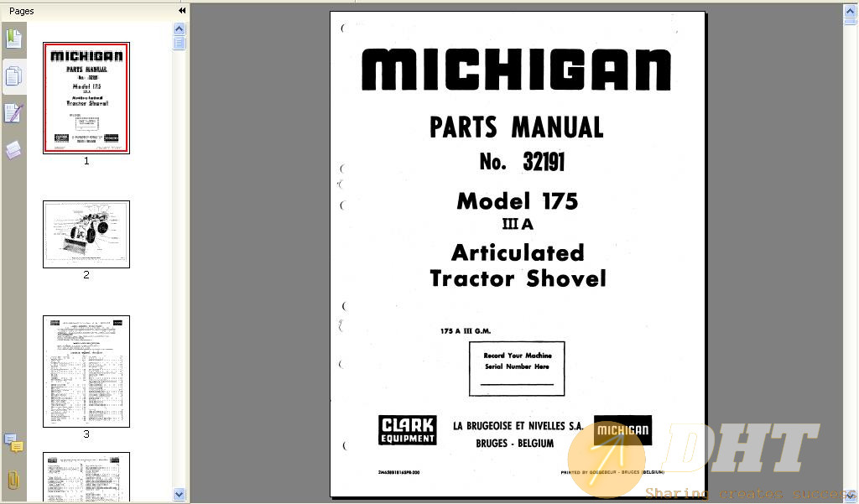Screen dimensions: 859x504
Task: Click "Record Your Machine Serial Number Here" box
Action: 517,369
